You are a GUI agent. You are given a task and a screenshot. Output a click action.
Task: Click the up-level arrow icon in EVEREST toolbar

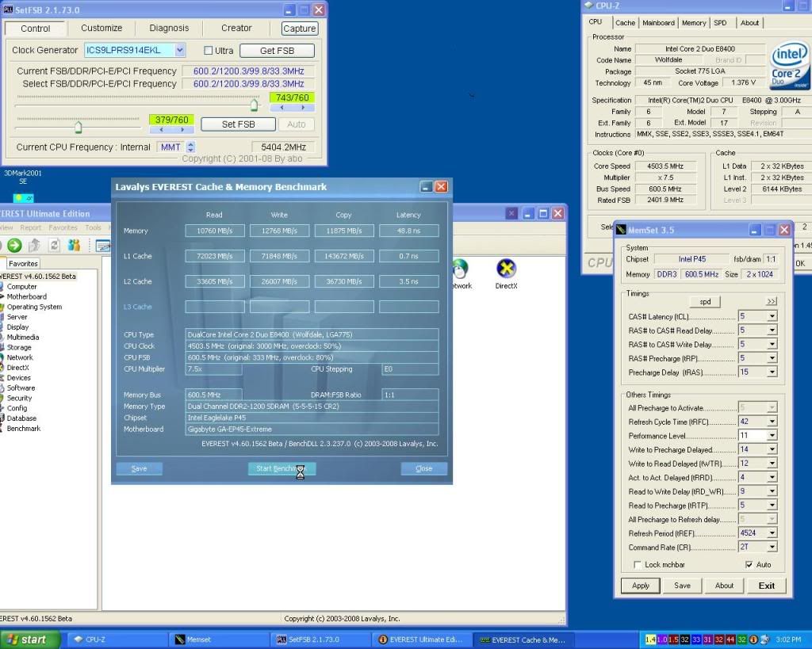click(35, 246)
